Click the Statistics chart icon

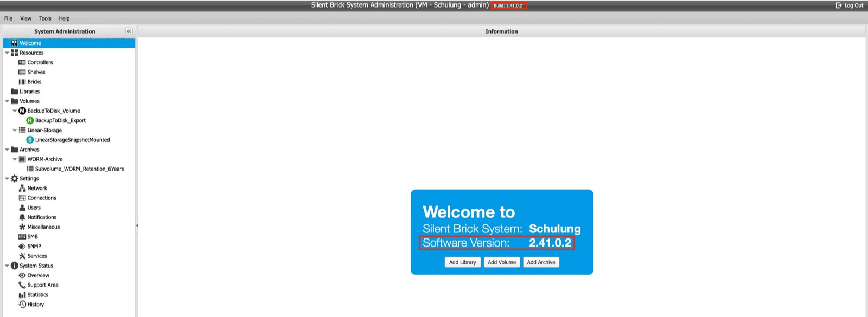(x=22, y=295)
